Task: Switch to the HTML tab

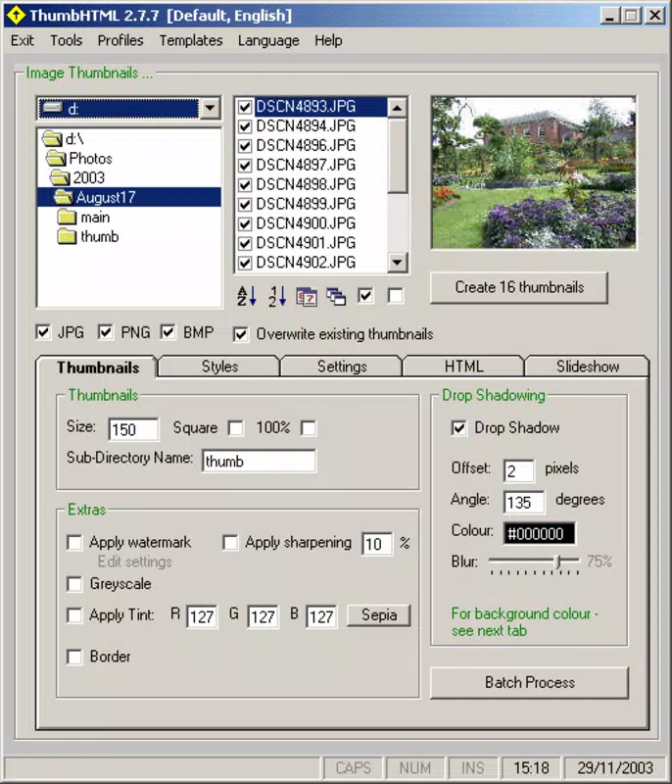Action: click(x=464, y=367)
